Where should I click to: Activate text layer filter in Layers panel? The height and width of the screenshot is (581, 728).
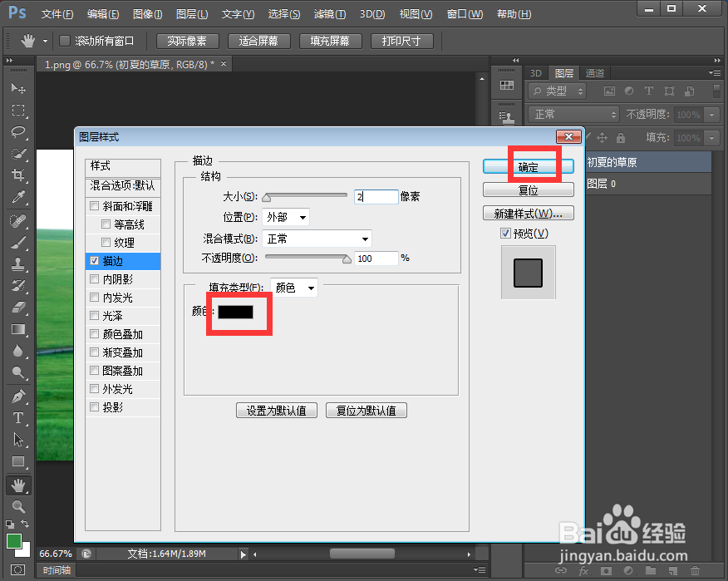pyautogui.click(x=648, y=90)
